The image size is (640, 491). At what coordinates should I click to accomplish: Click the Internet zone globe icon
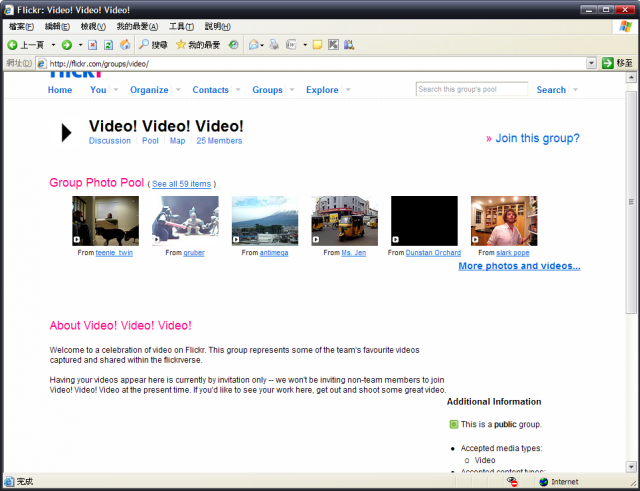click(544, 482)
